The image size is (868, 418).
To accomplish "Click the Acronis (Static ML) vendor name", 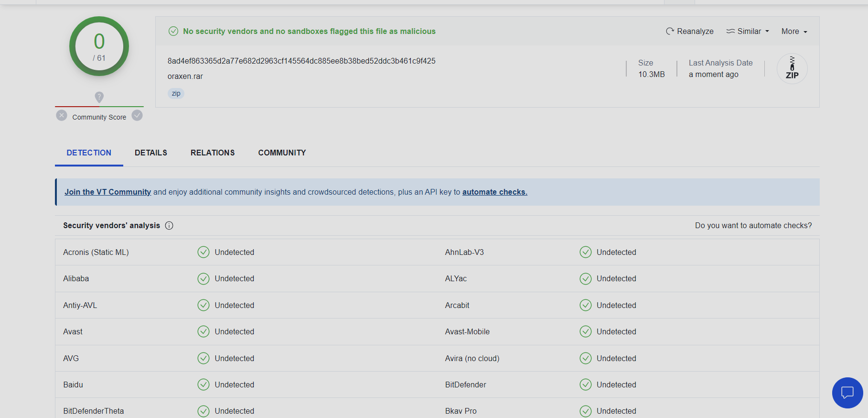I will [96, 252].
